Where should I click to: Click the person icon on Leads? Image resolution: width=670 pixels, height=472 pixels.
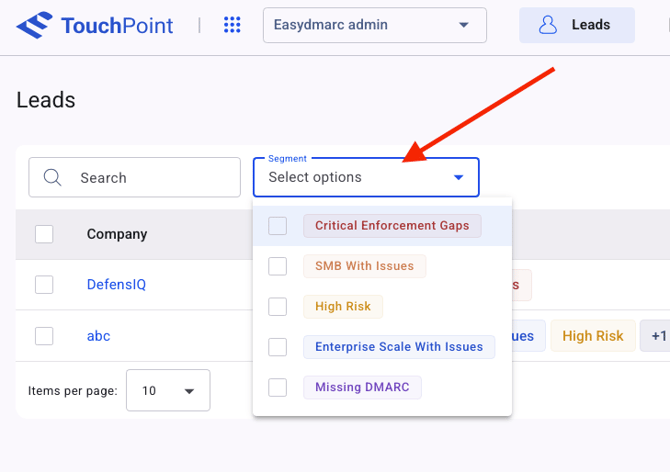tap(547, 25)
